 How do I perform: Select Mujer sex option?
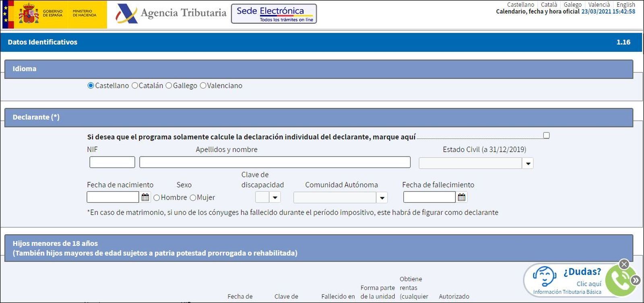193,198
